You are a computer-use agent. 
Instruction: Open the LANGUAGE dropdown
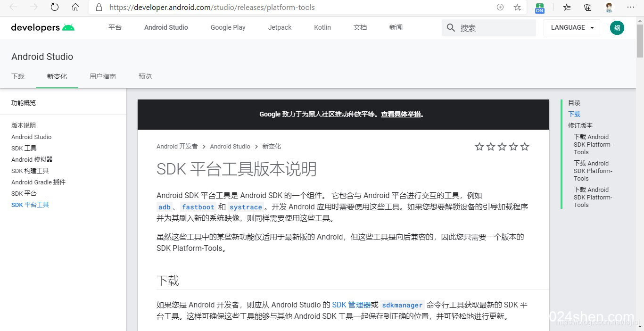(571, 27)
